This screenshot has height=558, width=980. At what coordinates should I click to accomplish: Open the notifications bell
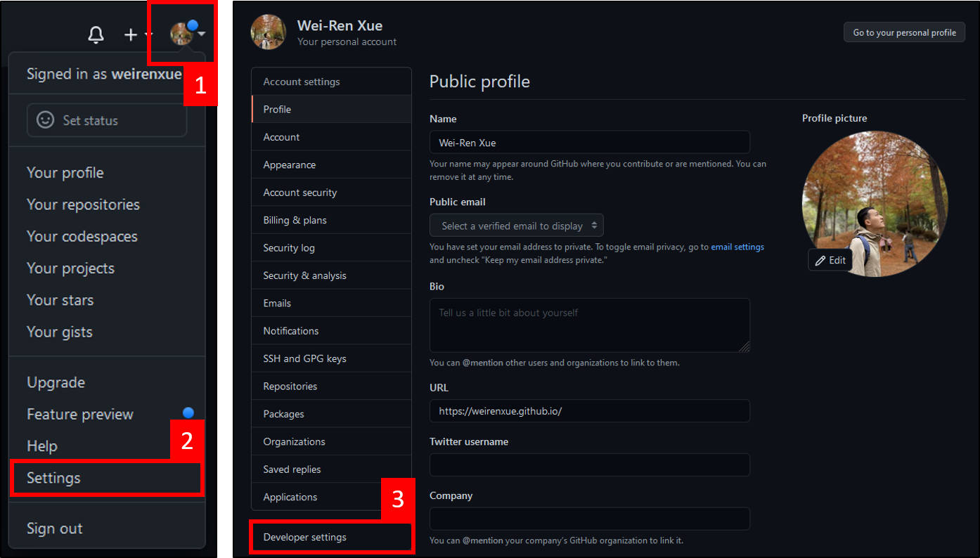[x=96, y=34]
